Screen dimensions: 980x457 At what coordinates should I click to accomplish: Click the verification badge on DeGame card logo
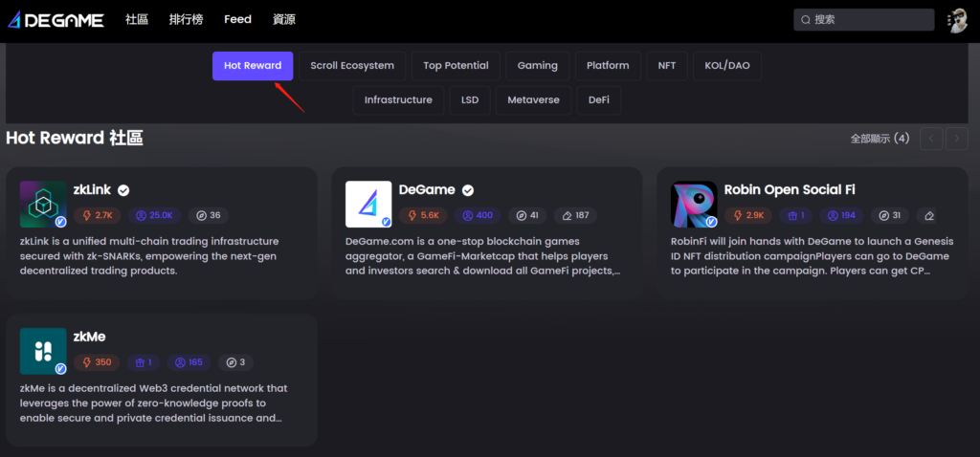tap(387, 222)
